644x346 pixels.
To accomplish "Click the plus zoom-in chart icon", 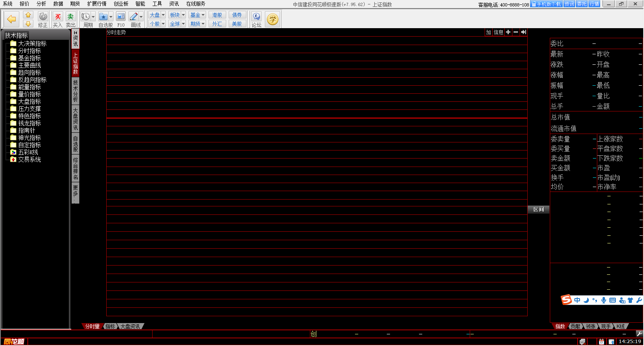I will (508, 32).
